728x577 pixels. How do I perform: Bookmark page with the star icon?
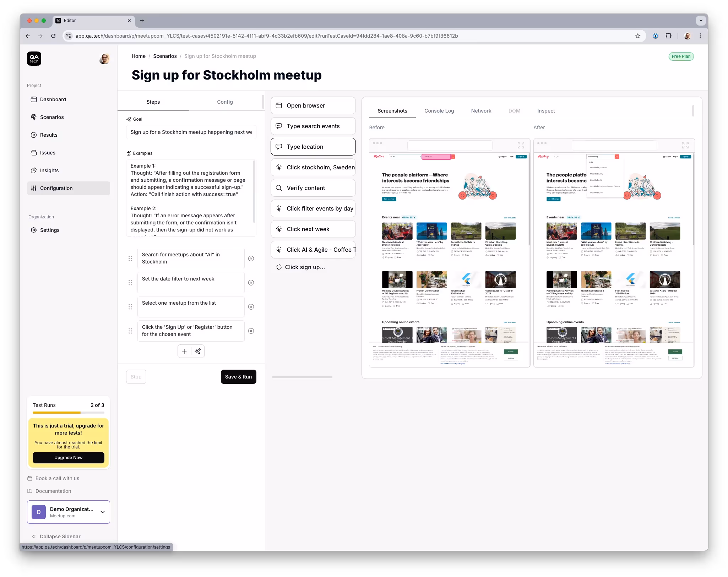[x=638, y=36]
